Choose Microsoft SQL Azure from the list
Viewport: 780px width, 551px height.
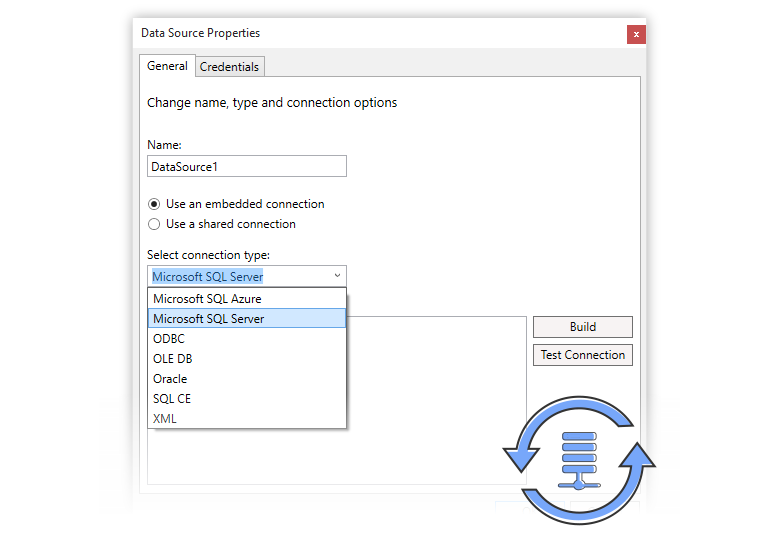207,299
